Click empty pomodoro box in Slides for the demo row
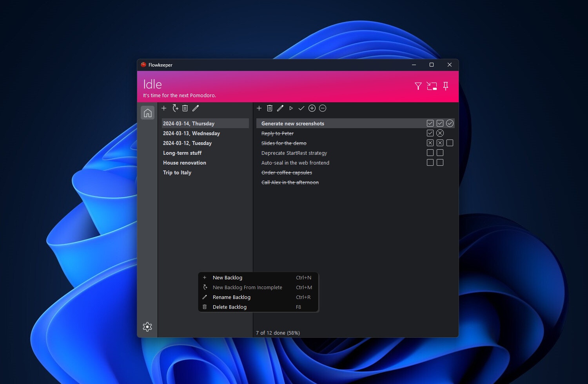588x384 pixels. [450, 143]
